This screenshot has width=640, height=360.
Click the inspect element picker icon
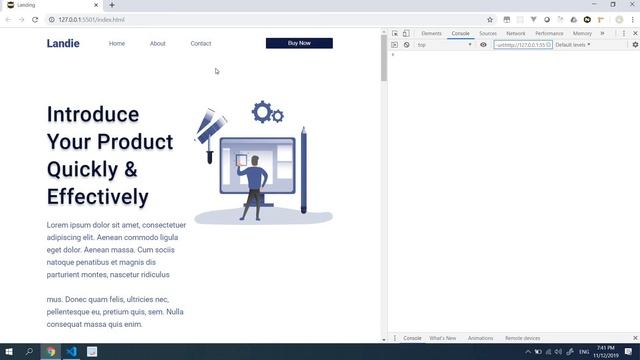click(395, 33)
